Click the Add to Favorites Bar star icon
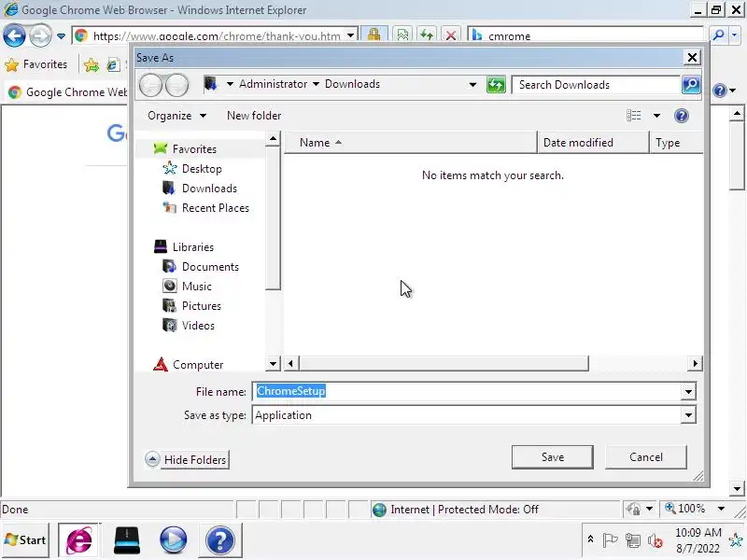 point(91,64)
